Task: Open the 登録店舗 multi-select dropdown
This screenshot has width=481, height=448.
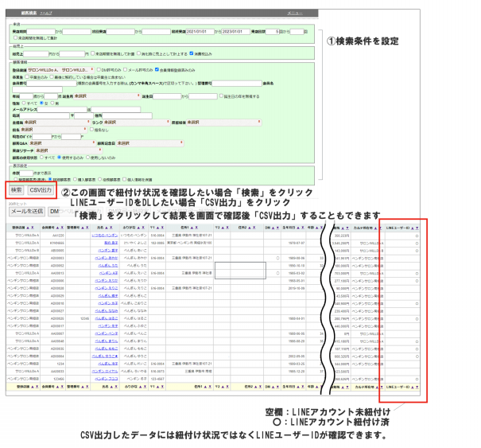Action: pyautogui.click(x=60, y=70)
